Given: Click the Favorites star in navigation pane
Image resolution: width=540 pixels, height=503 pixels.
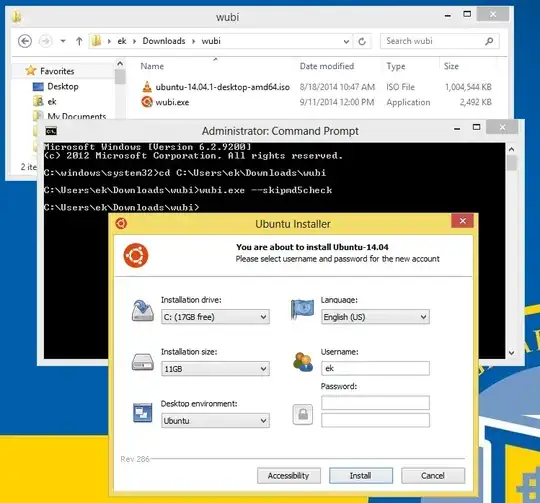Looking at the screenshot, I should tap(31, 71).
